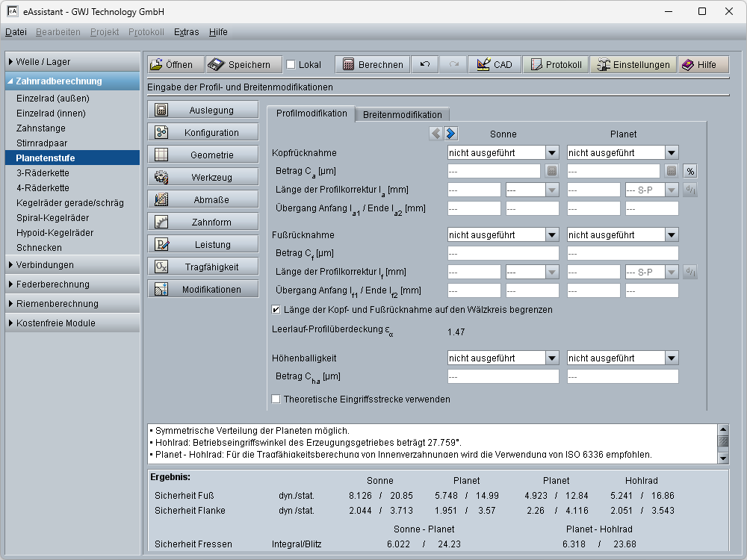This screenshot has width=747, height=560.
Task: Open the Kopfrücknahme dropdown for Sonne
Action: [x=552, y=152]
